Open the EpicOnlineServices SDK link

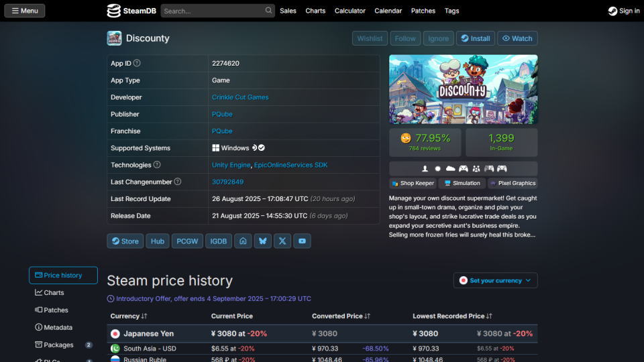point(290,165)
